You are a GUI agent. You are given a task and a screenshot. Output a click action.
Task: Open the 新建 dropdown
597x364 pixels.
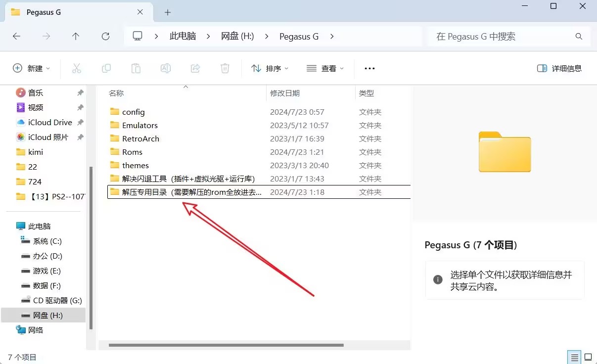tap(31, 68)
